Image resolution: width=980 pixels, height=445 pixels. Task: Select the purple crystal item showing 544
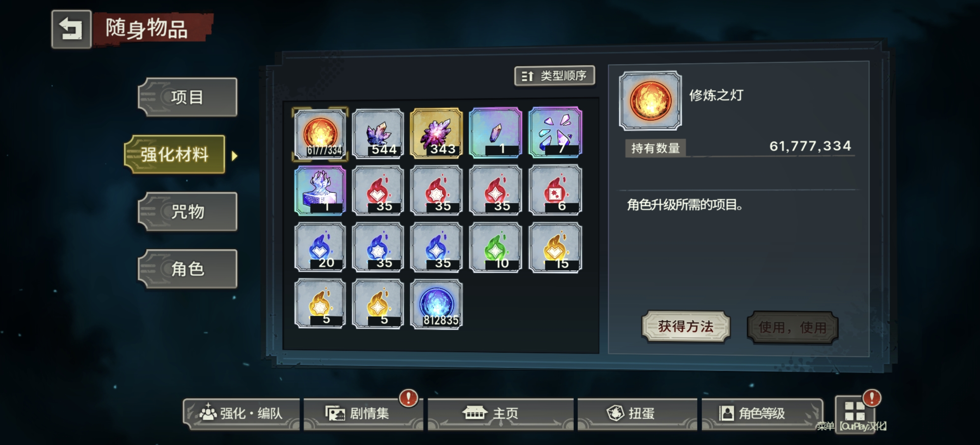(378, 133)
